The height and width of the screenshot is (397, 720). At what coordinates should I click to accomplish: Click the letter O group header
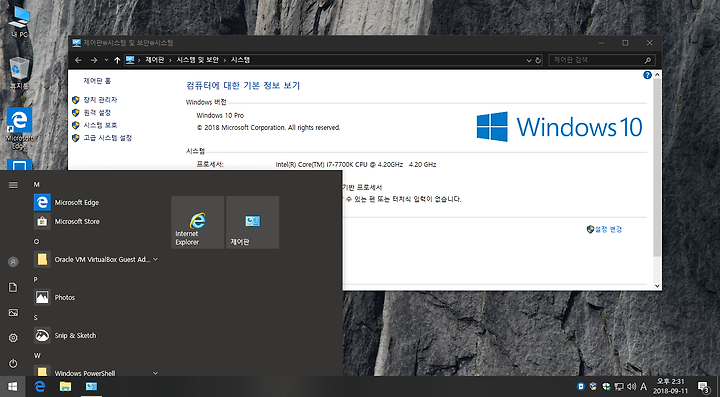tap(37, 241)
